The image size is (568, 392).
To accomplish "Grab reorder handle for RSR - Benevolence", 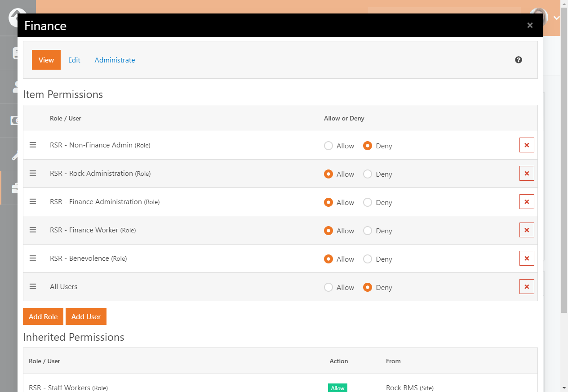I will (33, 258).
